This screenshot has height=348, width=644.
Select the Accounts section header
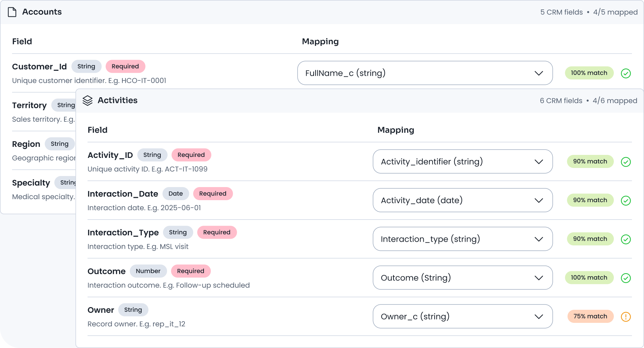pyautogui.click(x=42, y=12)
